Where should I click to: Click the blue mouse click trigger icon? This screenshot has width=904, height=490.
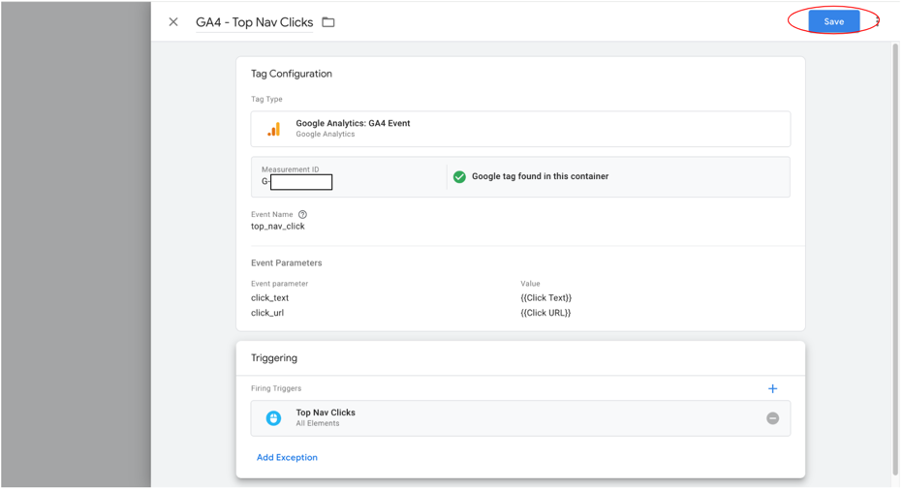click(274, 418)
